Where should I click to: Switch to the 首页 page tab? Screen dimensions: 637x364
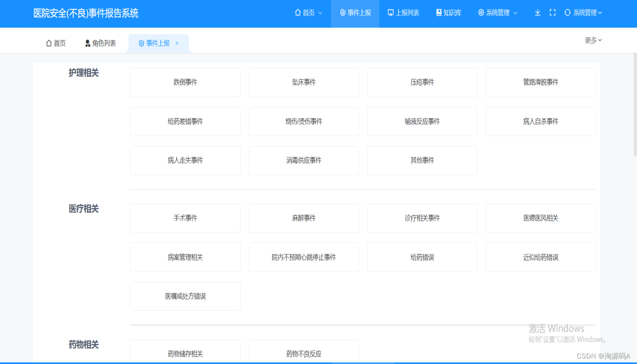(56, 43)
